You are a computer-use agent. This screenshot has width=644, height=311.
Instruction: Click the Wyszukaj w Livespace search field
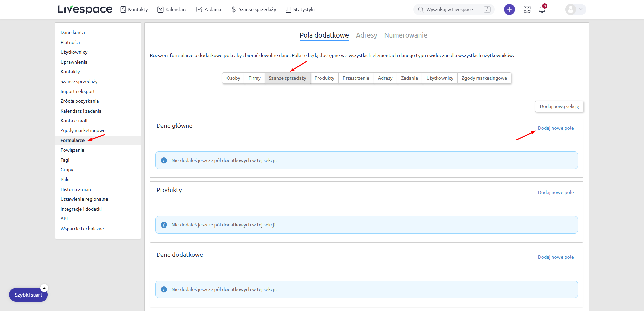tap(449, 9)
